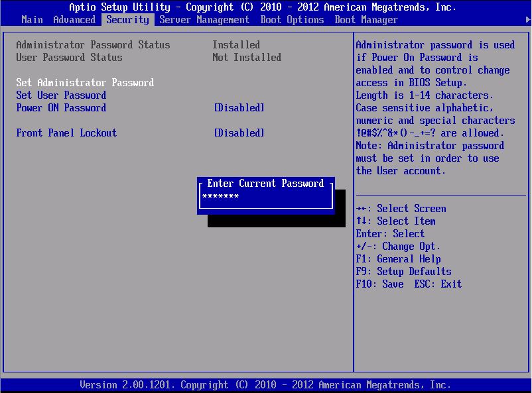Switch to the Advanced tab
This screenshot has height=393, width=532.
click(74, 20)
